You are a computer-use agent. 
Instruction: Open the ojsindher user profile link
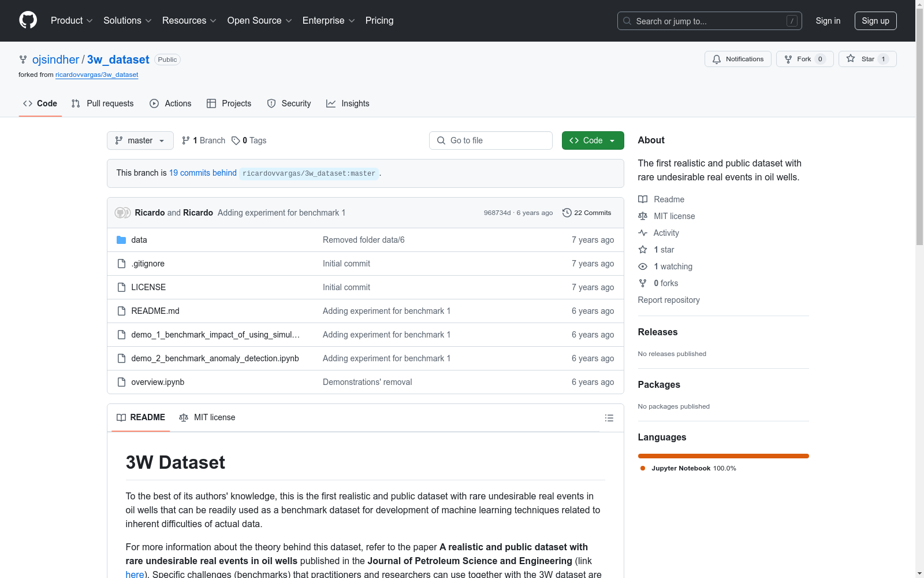coord(55,60)
